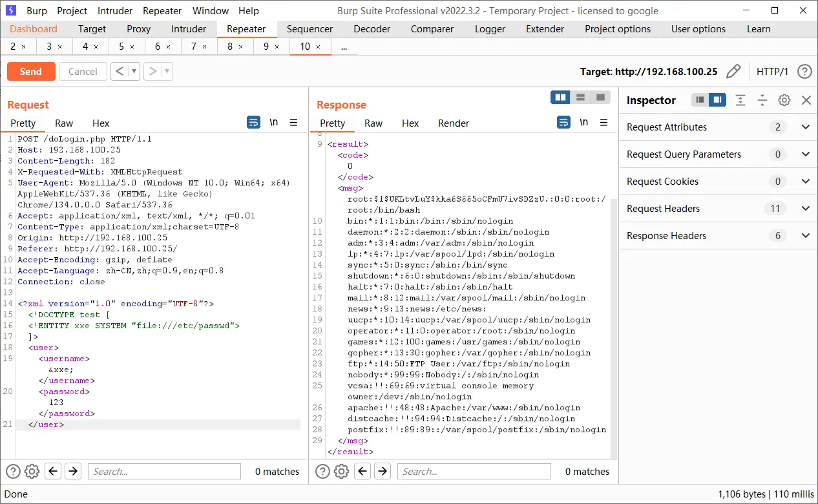Viewport: 818px width, 504px height.
Task: Switch to the Sequencer tab
Action: (310, 29)
